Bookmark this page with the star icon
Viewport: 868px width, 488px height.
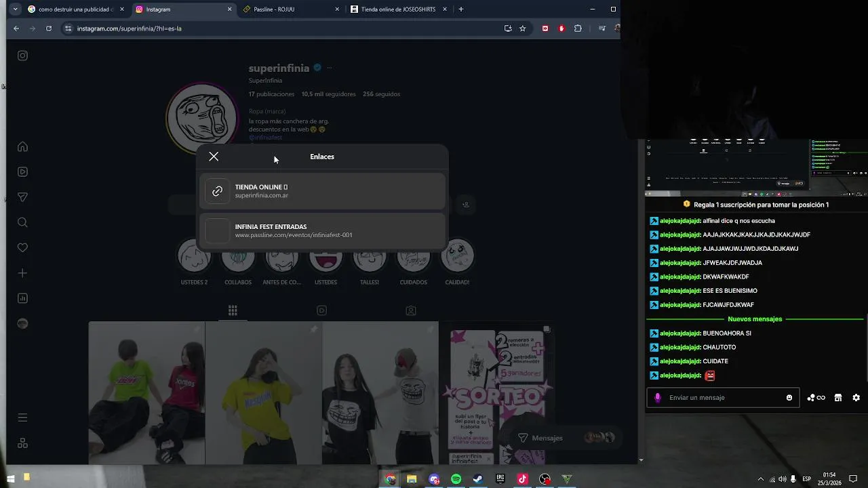click(523, 28)
